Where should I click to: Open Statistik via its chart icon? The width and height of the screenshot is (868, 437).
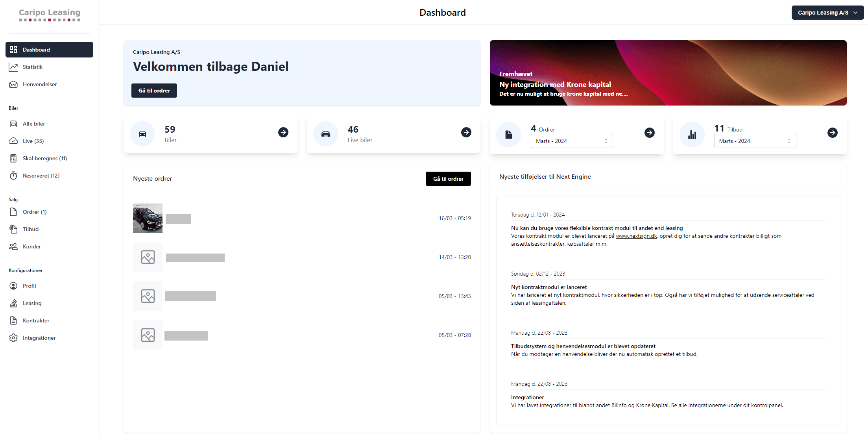pyautogui.click(x=13, y=67)
